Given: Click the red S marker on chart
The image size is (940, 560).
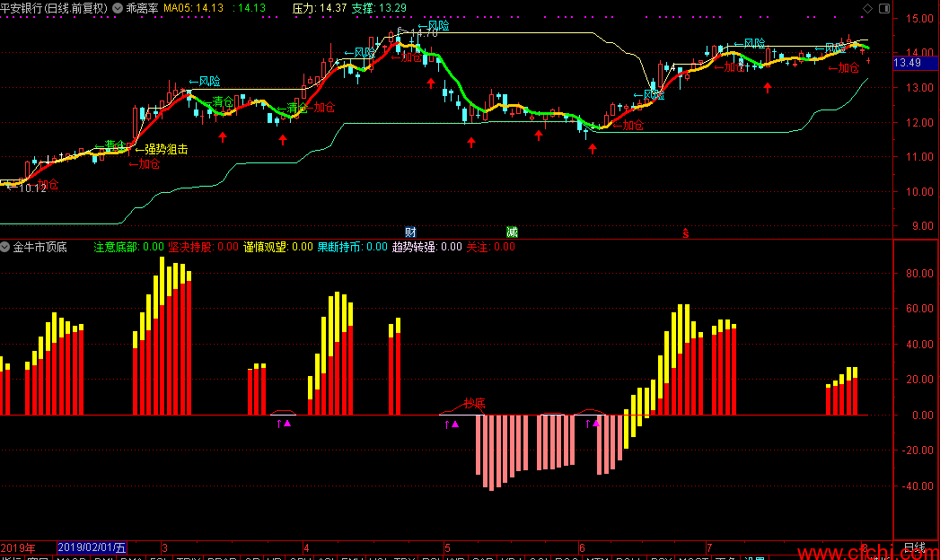Looking at the screenshot, I should pos(685,233).
